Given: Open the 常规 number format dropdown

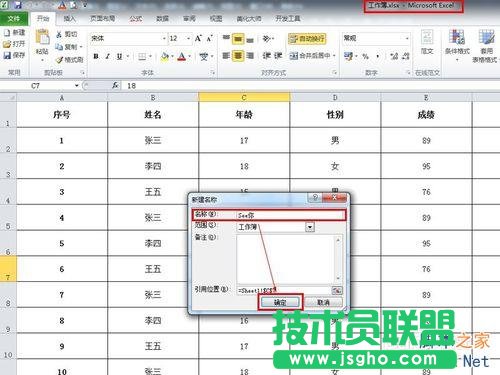Looking at the screenshot, I should [x=407, y=39].
